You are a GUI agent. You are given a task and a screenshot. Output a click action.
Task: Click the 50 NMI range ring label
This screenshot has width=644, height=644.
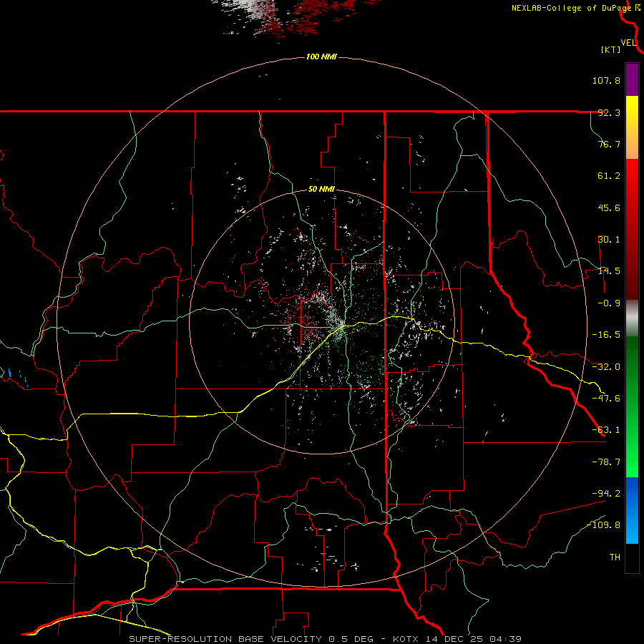point(321,190)
